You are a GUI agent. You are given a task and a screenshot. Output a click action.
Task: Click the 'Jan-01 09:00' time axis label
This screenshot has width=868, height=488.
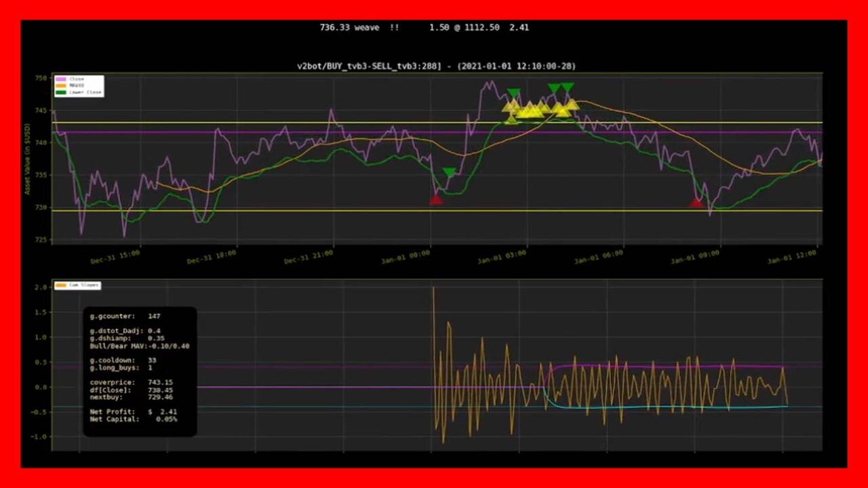pyautogui.click(x=695, y=258)
